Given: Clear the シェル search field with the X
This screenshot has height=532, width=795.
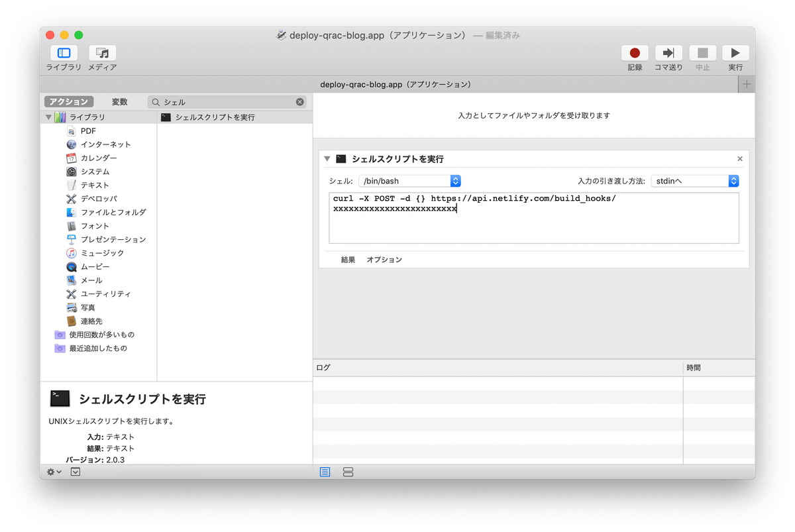Looking at the screenshot, I should [x=299, y=101].
